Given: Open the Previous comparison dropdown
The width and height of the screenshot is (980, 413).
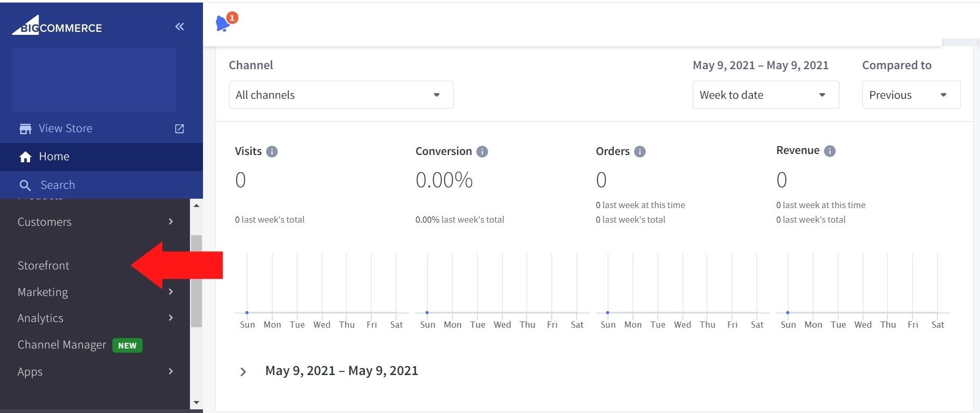Looking at the screenshot, I should point(910,95).
